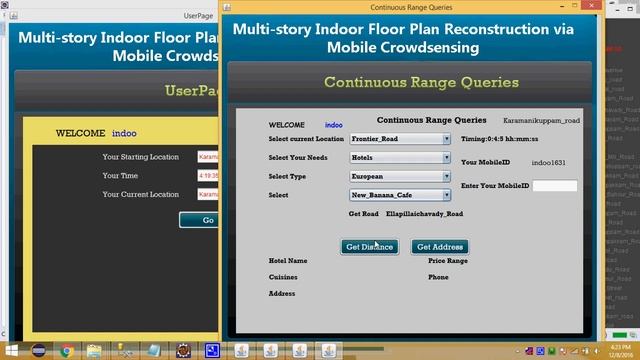Click the notepad-style icon in taskbar
Screen dimensions: 640x360
[x=154, y=351]
